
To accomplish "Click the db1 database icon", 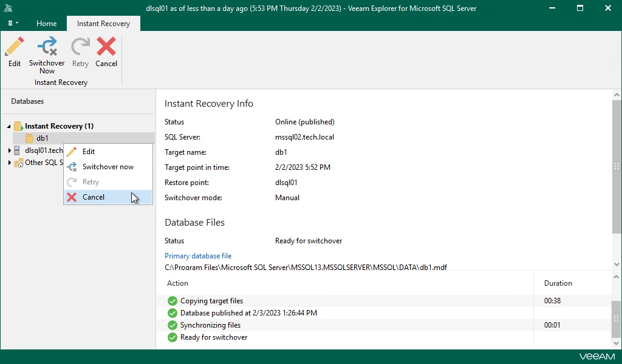I will (x=29, y=138).
